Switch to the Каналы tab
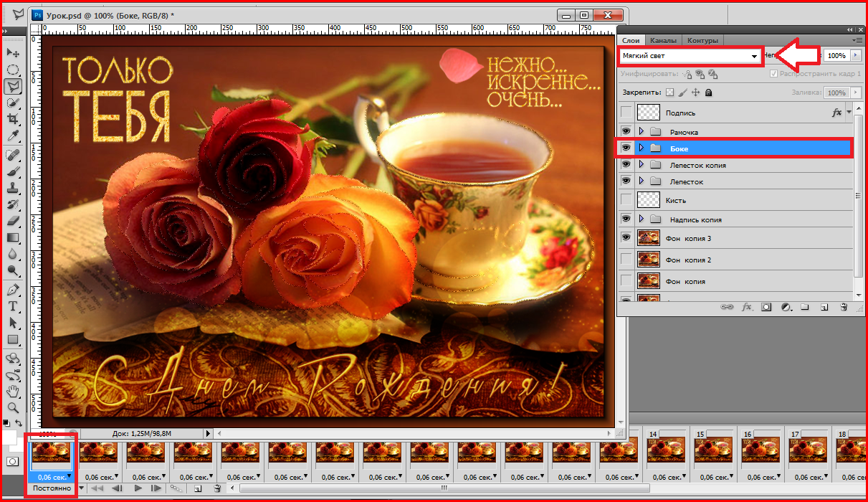The height and width of the screenshot is (502, 868). click(x=663, y=40)
